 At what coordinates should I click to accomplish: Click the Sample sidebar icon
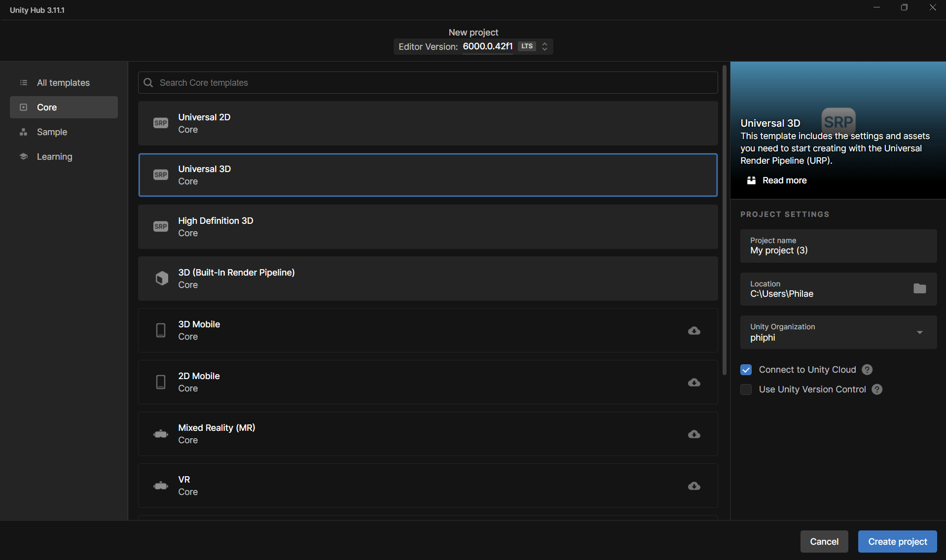[23, 132]
